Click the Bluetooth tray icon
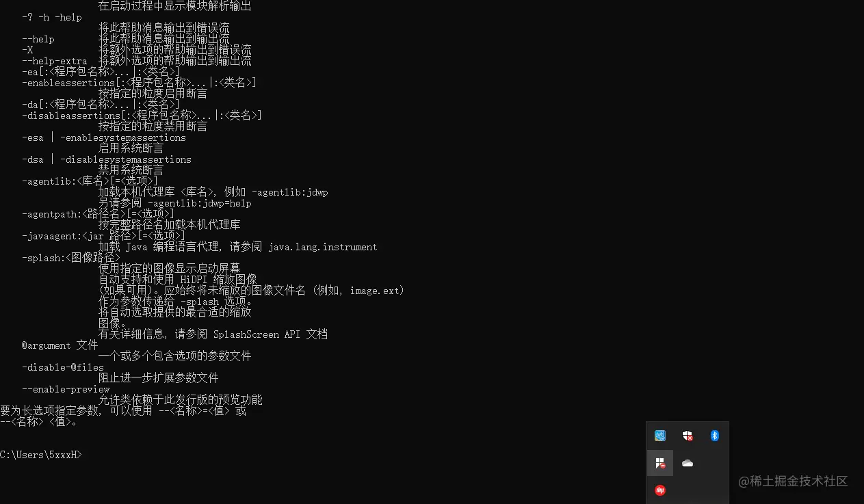 tap(715, 436)
